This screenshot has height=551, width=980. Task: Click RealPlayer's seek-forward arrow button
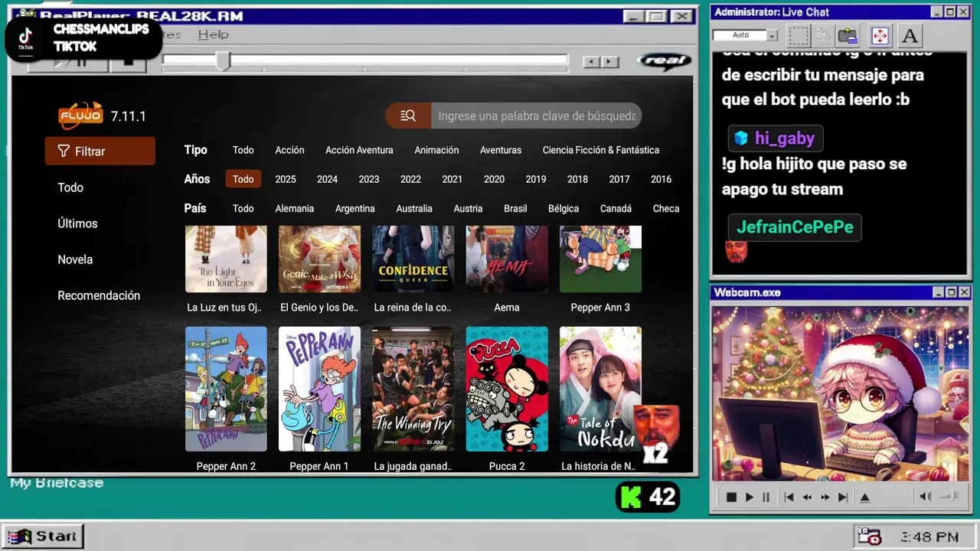coord(609,62)
